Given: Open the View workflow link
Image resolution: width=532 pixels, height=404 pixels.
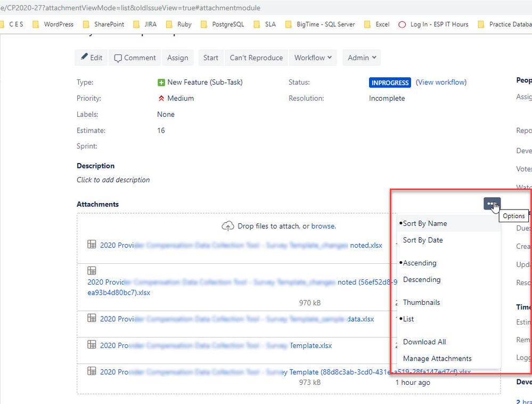Looking at the screenshot, I should [x=441, y=83].
